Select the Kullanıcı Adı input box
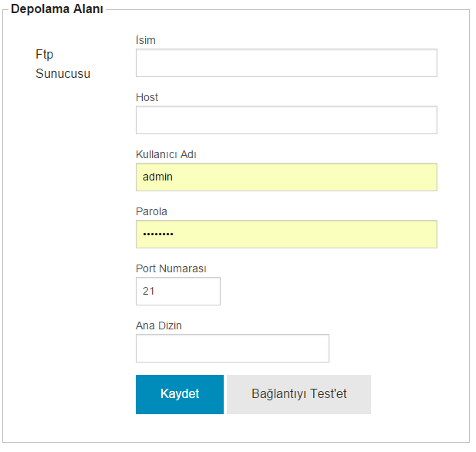The image size is (476, 452). point(286,177)
